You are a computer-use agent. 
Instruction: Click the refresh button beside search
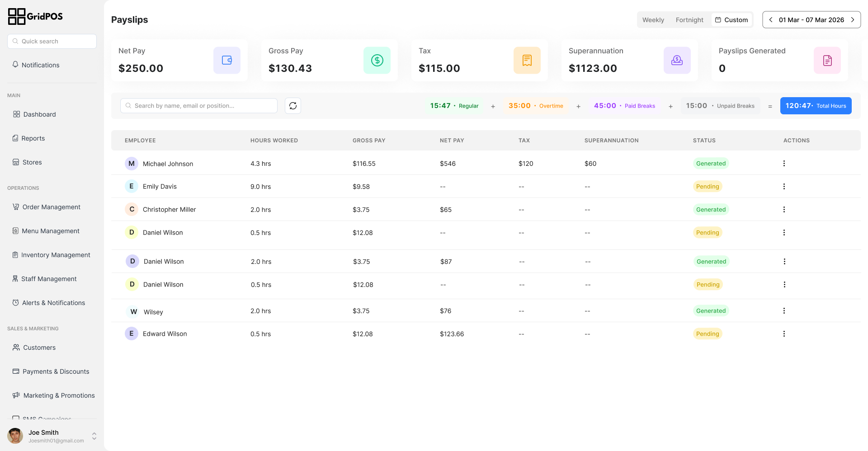(x=293, y=106)
